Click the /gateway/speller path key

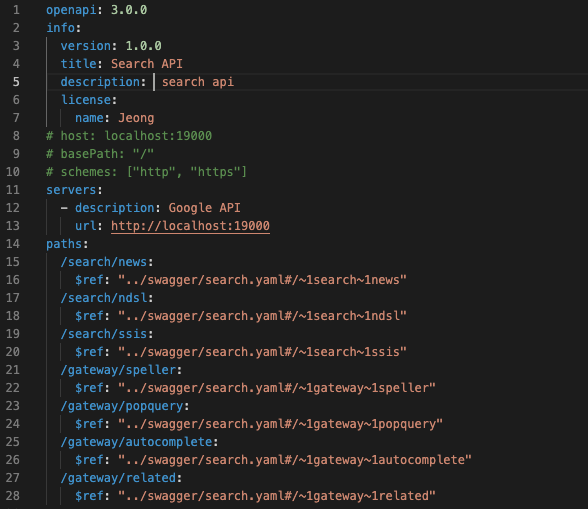[118, 370]
